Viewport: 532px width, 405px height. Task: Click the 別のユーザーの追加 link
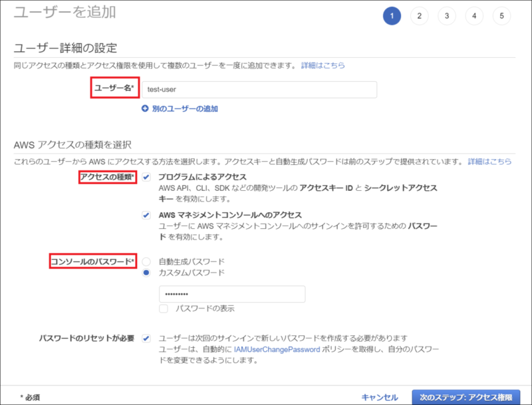pyautogui.click(x=185, y=108)
